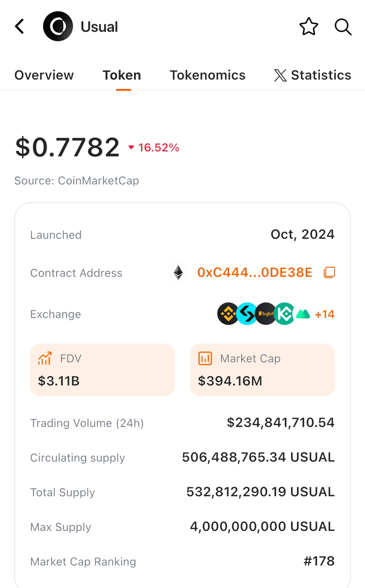Tap the $0.7782 price value

[67, 147]
